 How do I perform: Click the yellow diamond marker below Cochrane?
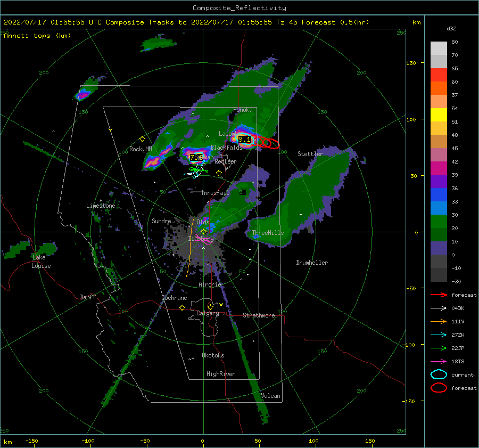[182, 307]
